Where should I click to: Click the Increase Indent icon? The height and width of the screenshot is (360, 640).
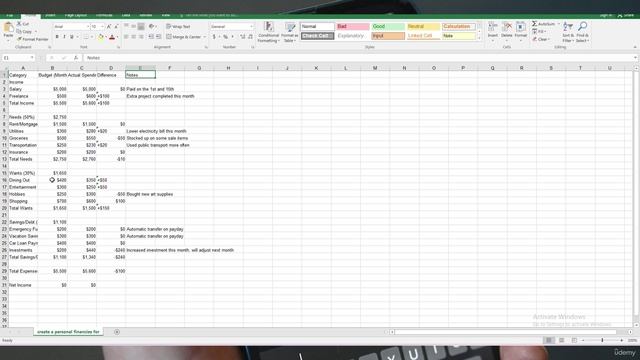(x=158, y=37)
